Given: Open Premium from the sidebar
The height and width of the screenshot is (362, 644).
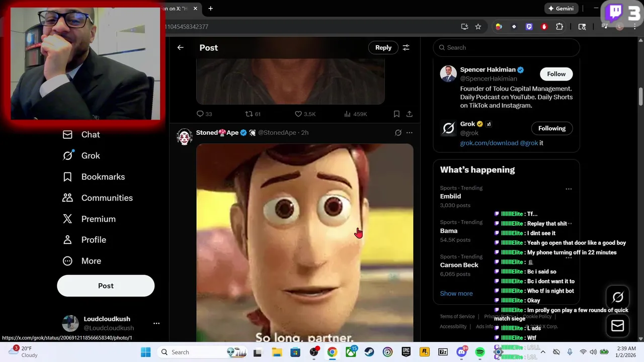Looking at the screenshot, I should point(89,219).
